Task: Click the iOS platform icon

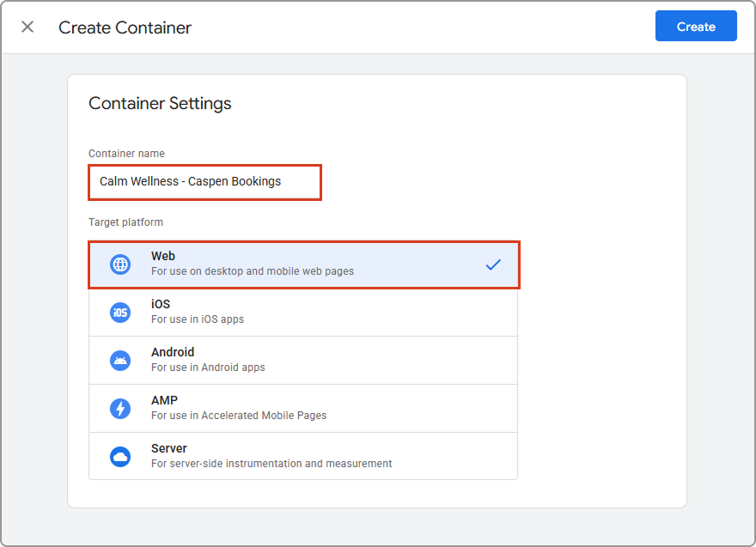Action: coord(120,313)
